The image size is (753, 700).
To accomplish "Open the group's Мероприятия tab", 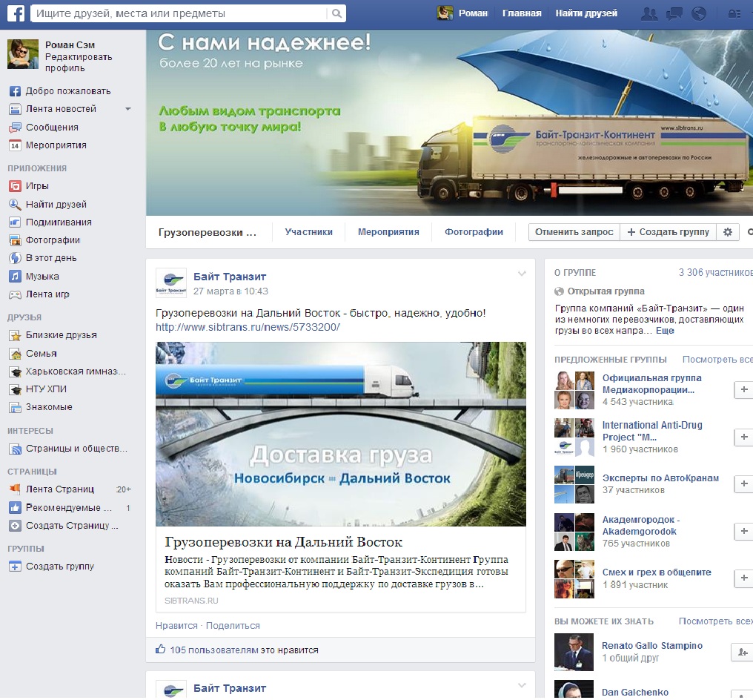I will [388, 232].
